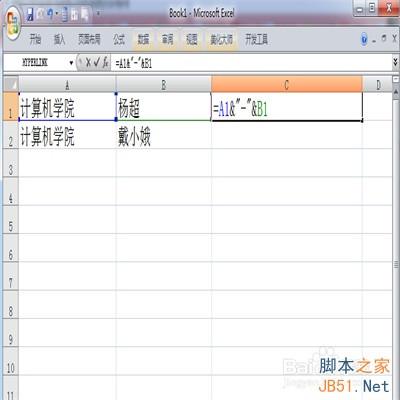Open Excel help with the blue question icon
This screenshot has width=400, height=400.
coord(364,39)
